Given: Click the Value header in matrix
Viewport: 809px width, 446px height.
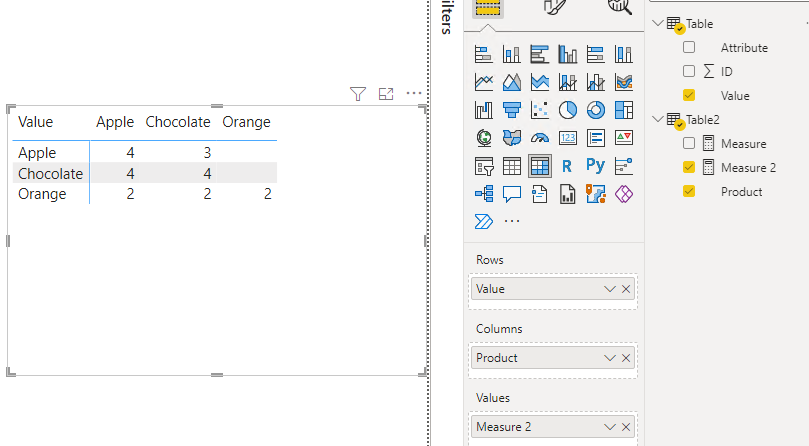Looking at the screenshot, I should (x=36, y=122).
